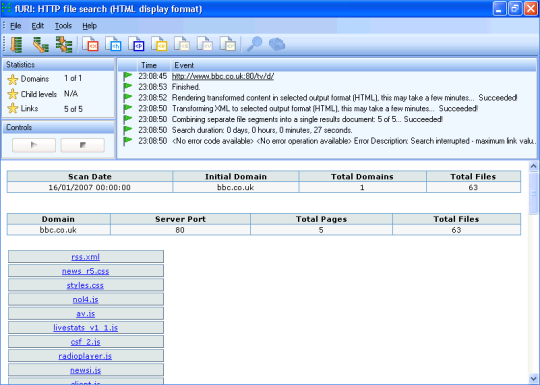
Task: Click the star icon beside Child levels
Action: click(x=13, y=94)
